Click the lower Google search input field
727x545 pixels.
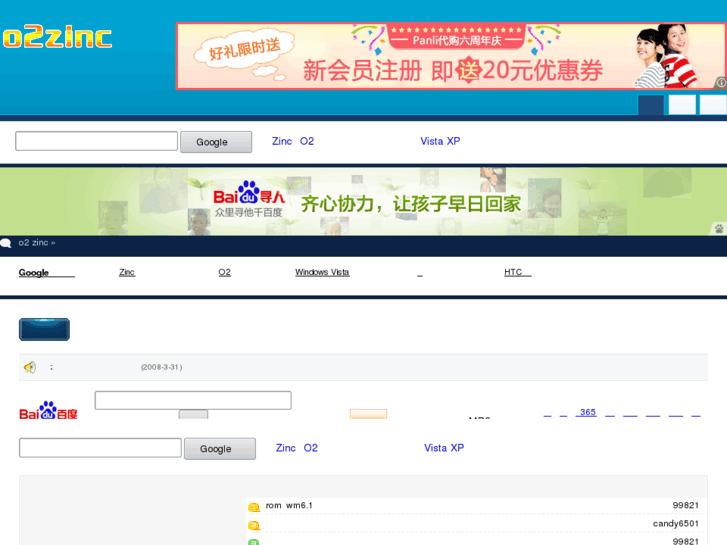(x=100, y=448)
